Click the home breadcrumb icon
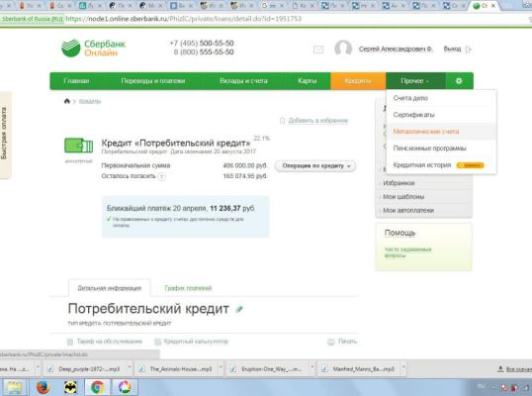 point(67,101)
